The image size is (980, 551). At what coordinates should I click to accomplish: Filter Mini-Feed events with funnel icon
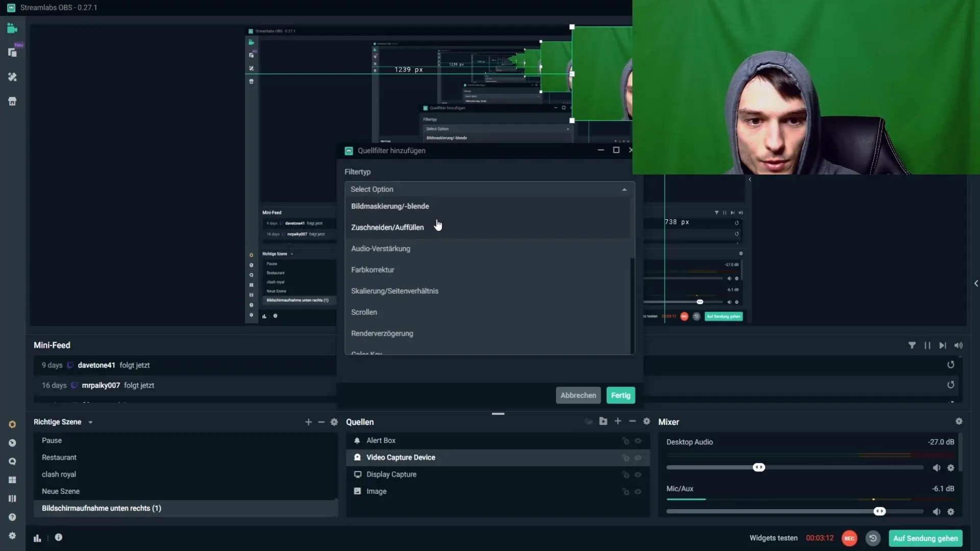912,345
